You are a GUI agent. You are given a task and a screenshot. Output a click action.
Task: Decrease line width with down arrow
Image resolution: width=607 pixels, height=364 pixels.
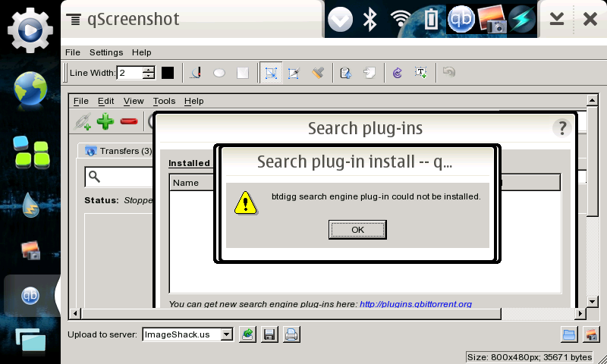[148, 76]
